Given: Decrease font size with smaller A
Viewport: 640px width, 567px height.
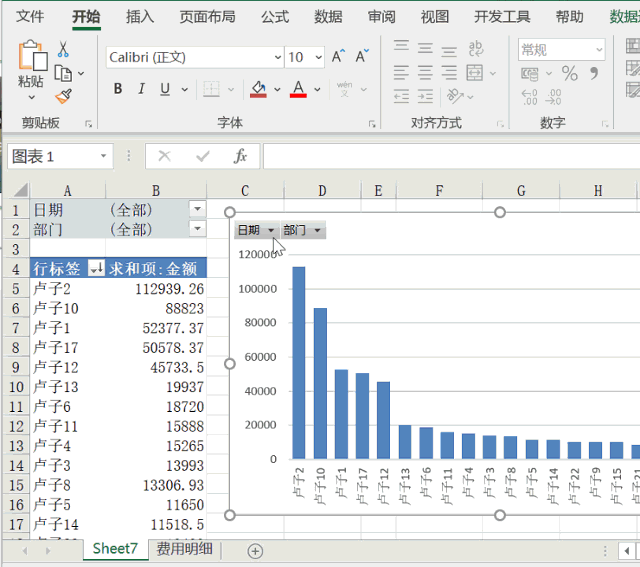Looking at the screenshot, I should click(362, 56).
